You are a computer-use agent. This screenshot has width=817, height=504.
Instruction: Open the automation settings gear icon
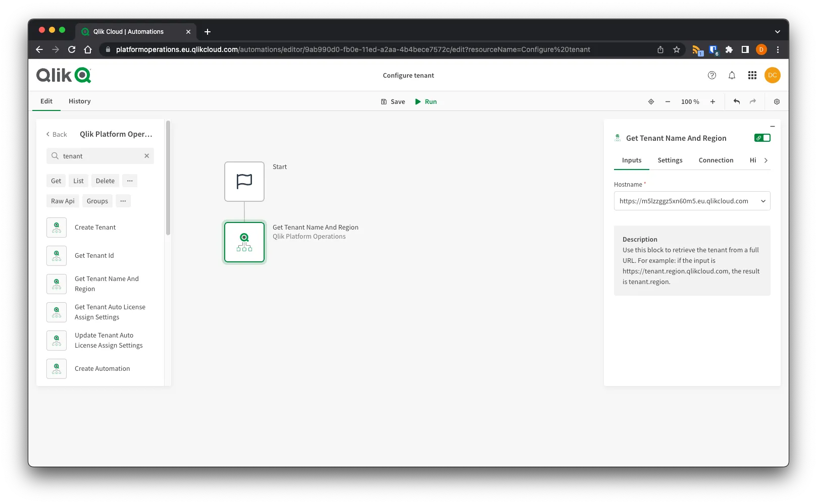[x=776, y=101]
